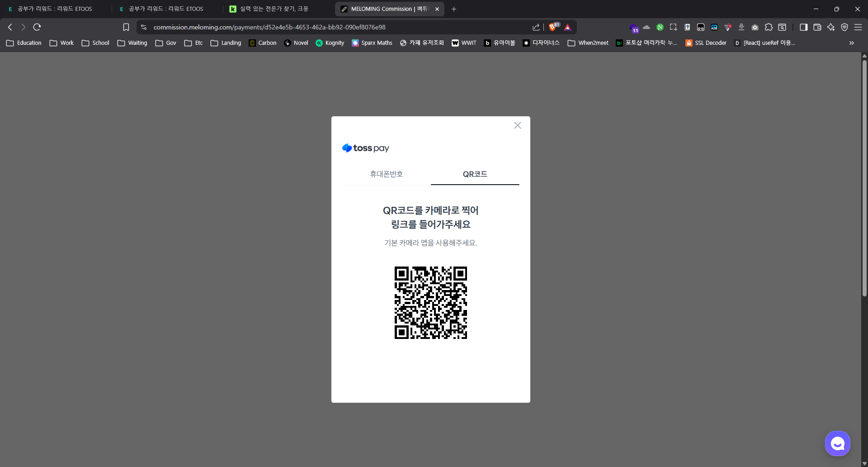Expand the hidden bookmarks overflow chevron
Image resolution: width=868 pixels, height=467 pixels.
point(852,43)
